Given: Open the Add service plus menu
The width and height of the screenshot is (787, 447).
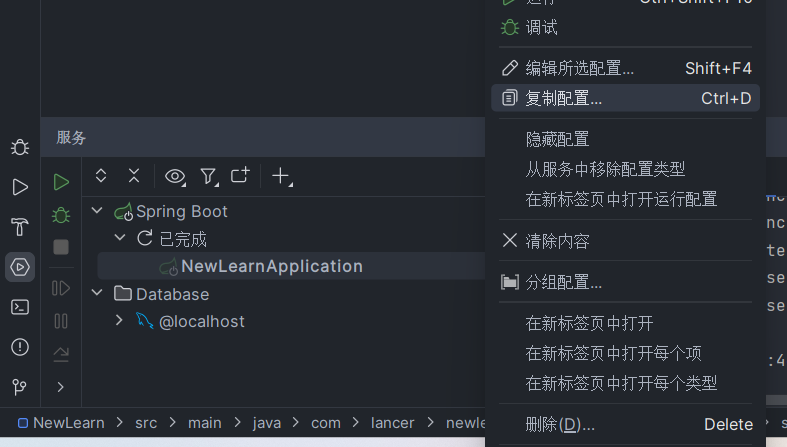Looking at the screenshot, I should (x=282, y=177).
